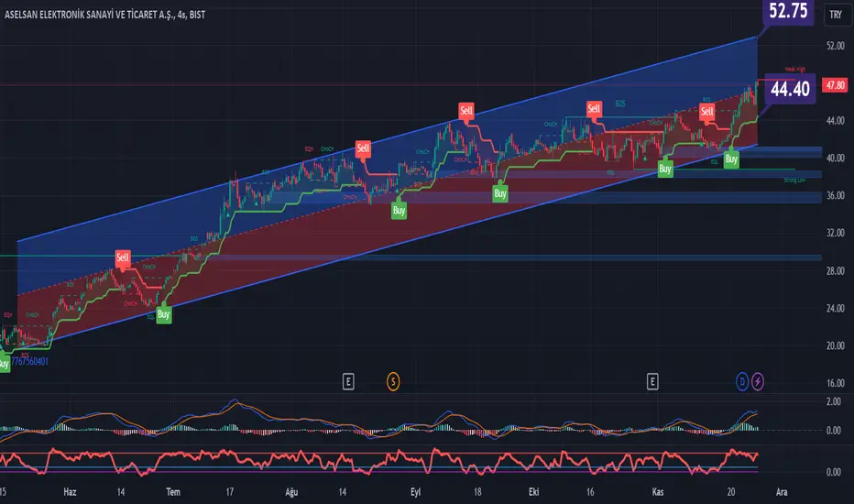Click the Buy signal label before Eyl
This screenshot has height=504, width=854.
(399, 211)
